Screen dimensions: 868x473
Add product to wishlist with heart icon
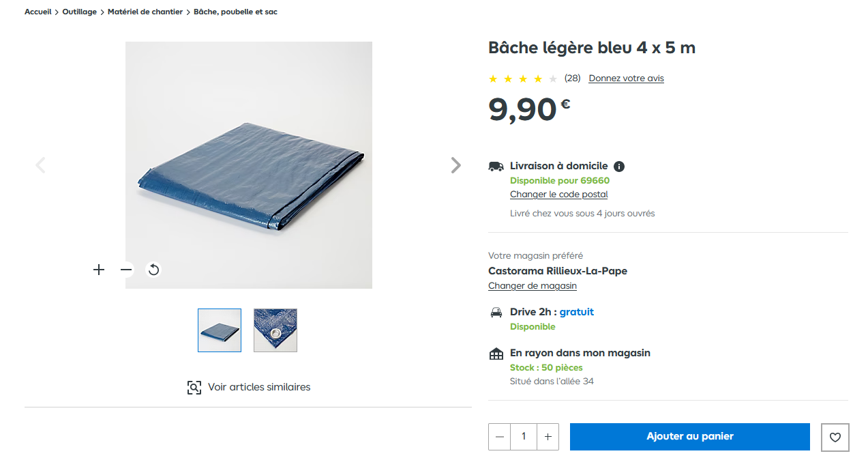click(x=835, y=438)
